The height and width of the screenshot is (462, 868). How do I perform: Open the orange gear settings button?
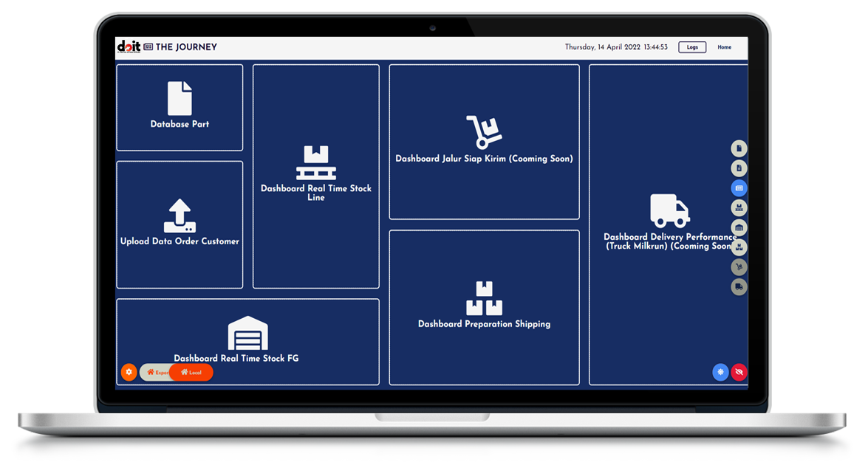click(x=129, y=372)
